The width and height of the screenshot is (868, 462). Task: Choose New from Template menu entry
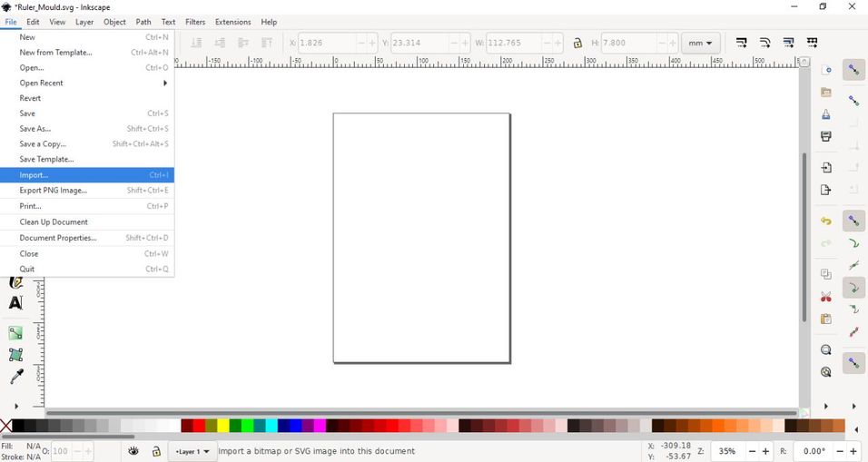pos(87,53)
